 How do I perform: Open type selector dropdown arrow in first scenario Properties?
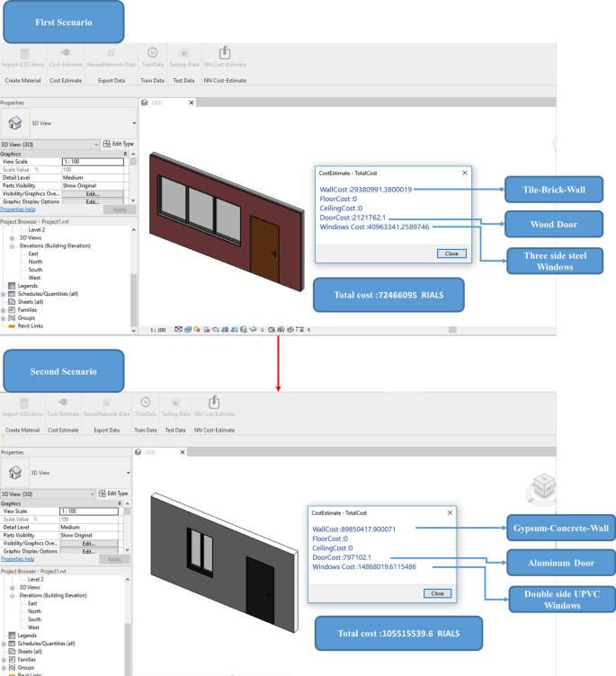point(134,123)
